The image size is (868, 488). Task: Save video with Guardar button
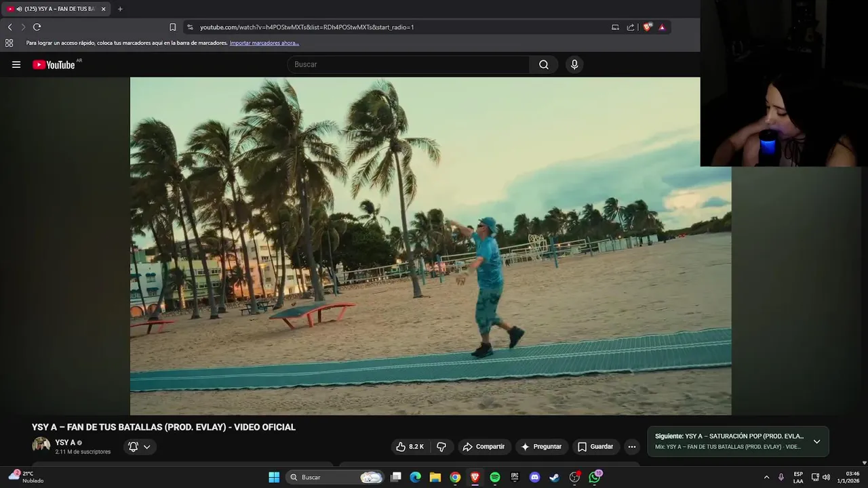click(595, 447)
